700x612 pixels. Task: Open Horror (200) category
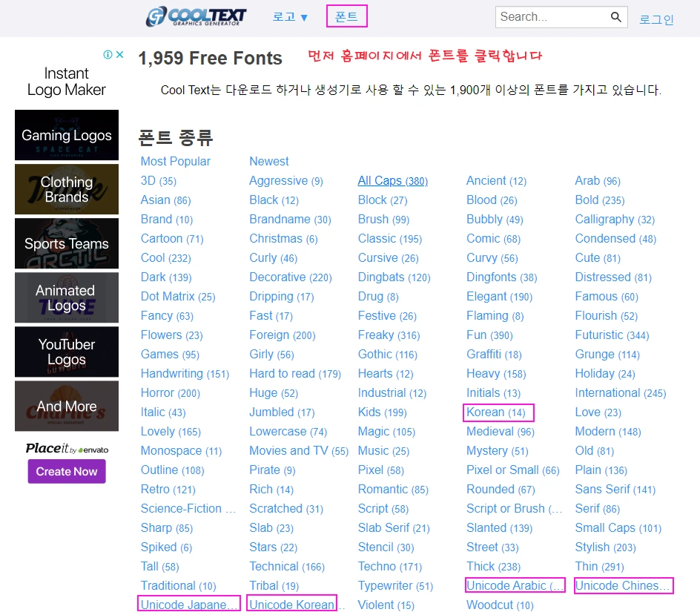tap(170, 393)
